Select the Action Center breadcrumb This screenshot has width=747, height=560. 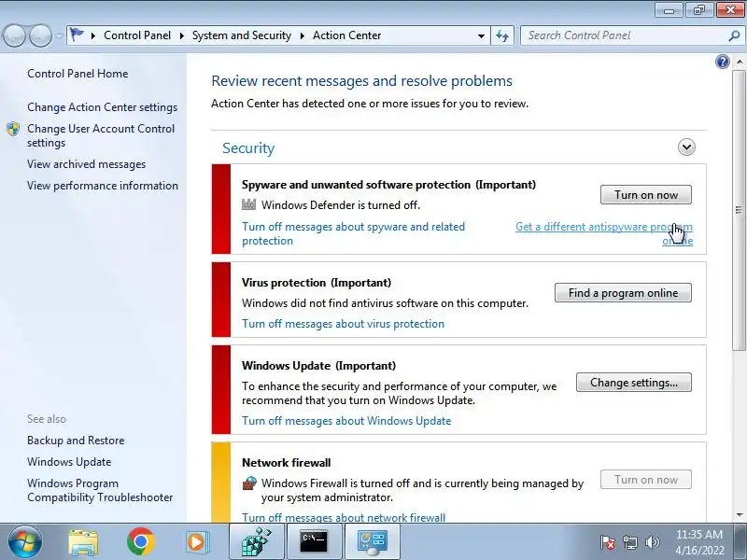tap(346, 35)
